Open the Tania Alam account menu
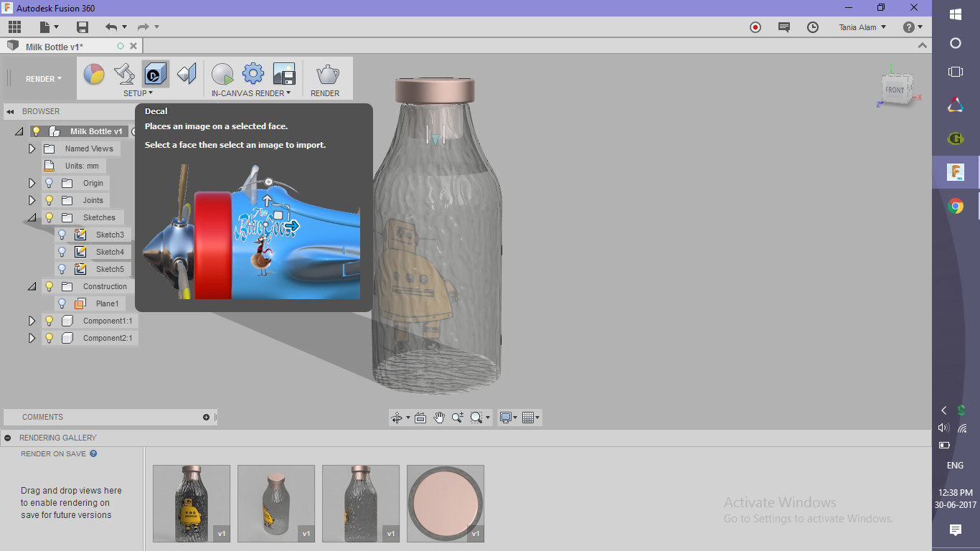 862,27
